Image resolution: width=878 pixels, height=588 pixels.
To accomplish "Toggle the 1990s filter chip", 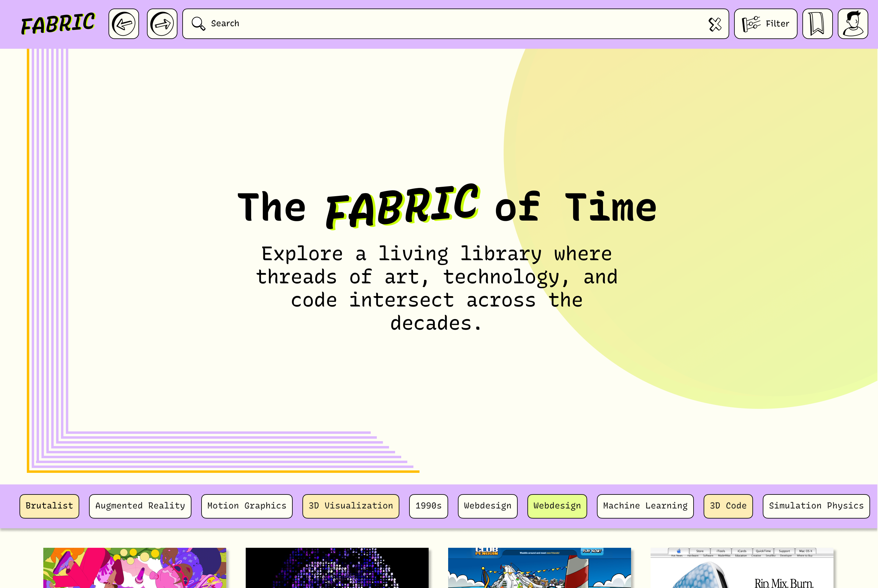I will (x=429, y=506).
